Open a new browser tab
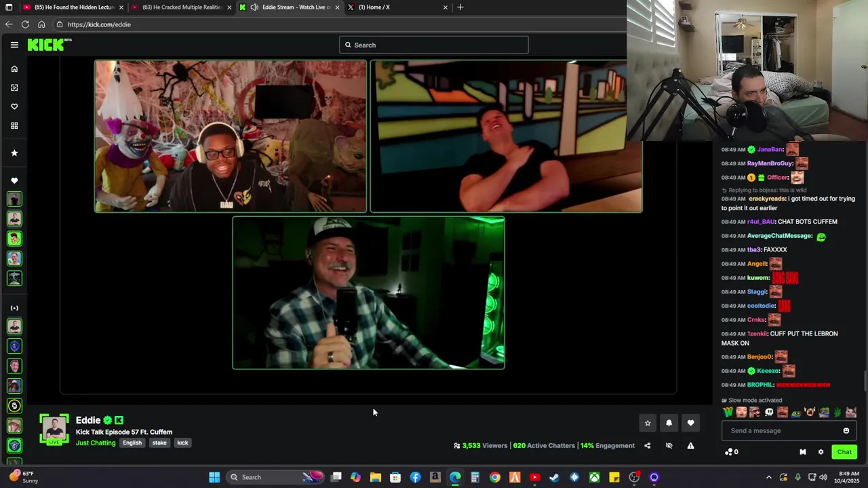868x488 pixels. (x=460, y=7)
